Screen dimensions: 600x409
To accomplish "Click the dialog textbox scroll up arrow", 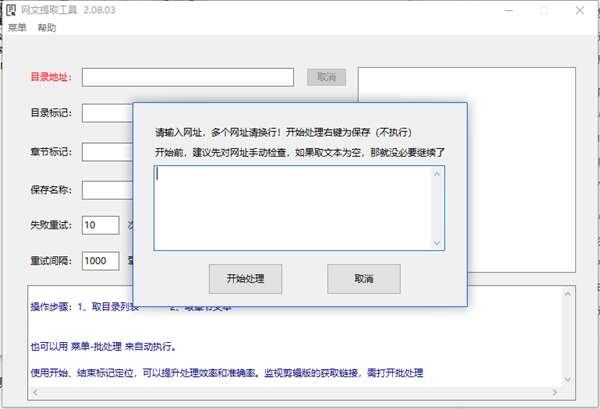I will click(437, 174).
